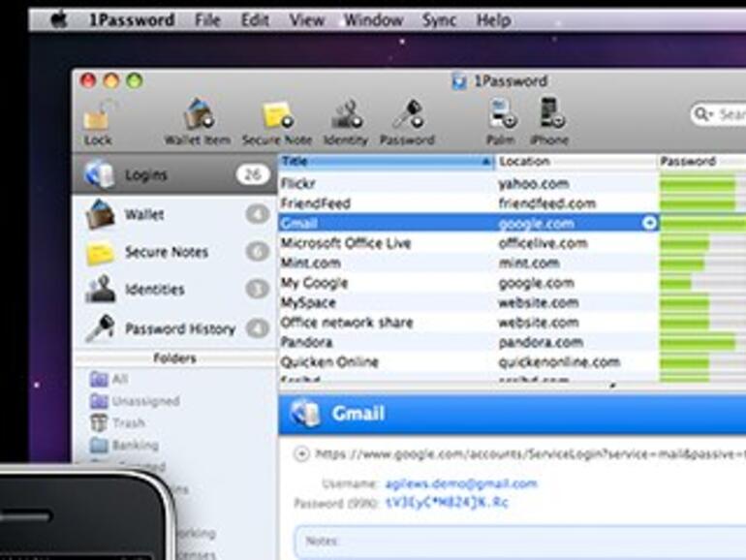Click the Palm sync icon
Image resolution: width=746 pixels, height=560 pixels.
click(x=502, y=121)
